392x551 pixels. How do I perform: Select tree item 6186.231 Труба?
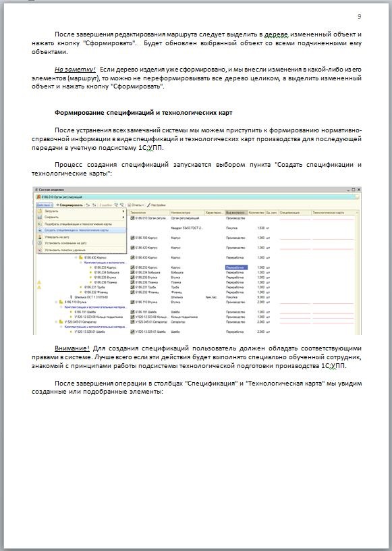point(95,287)
